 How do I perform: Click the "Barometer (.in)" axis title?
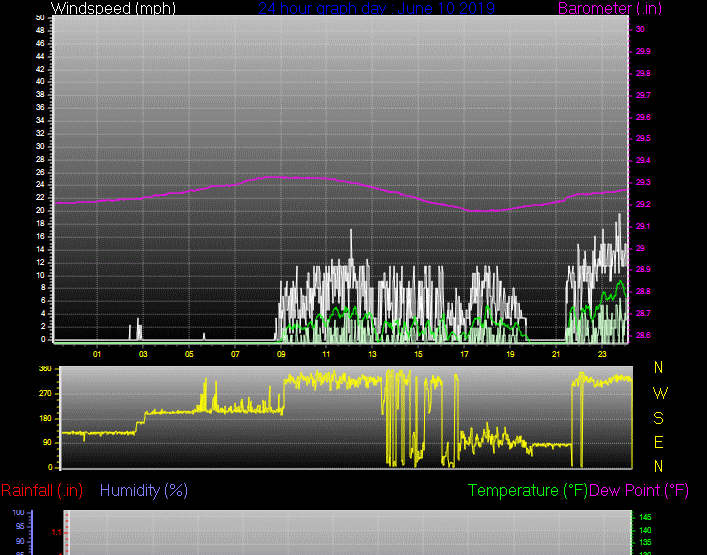click(610, 8)
